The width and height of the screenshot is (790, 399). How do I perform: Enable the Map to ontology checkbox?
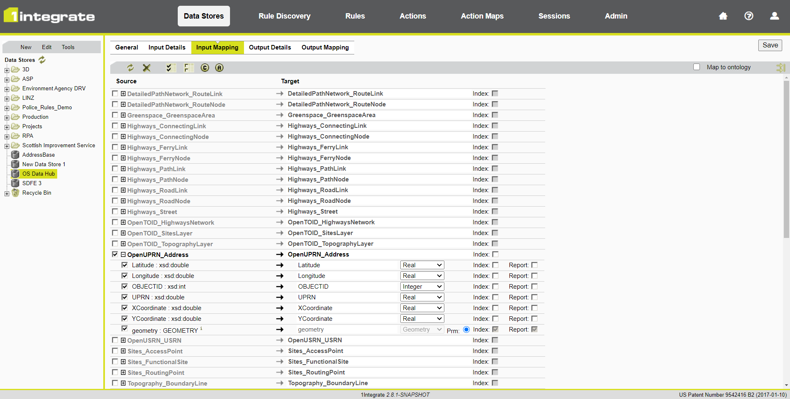pyautogui.click(x=696, y=67)
